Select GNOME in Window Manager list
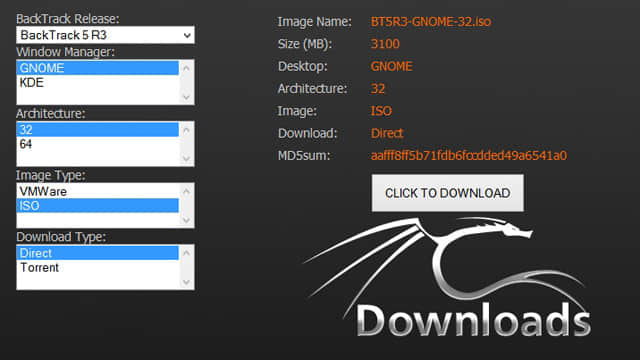Screen dimensions: 640x360 click(x=98, y=68)
